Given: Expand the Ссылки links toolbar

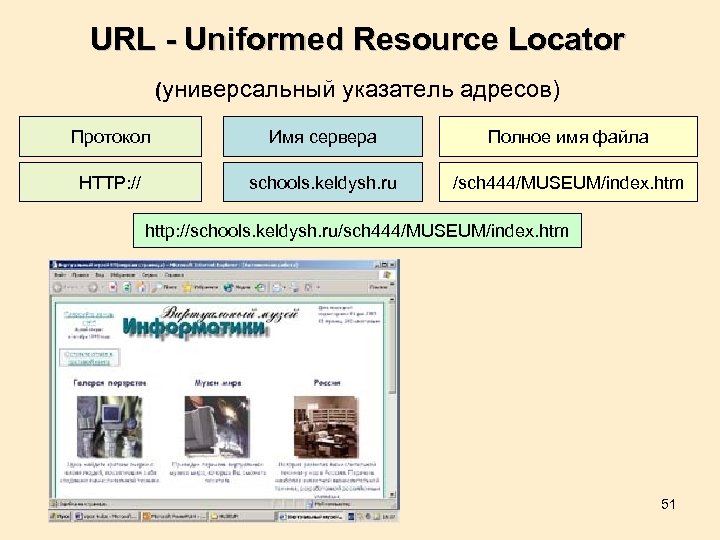Looking at the screenshot, I should coord(381,287).
